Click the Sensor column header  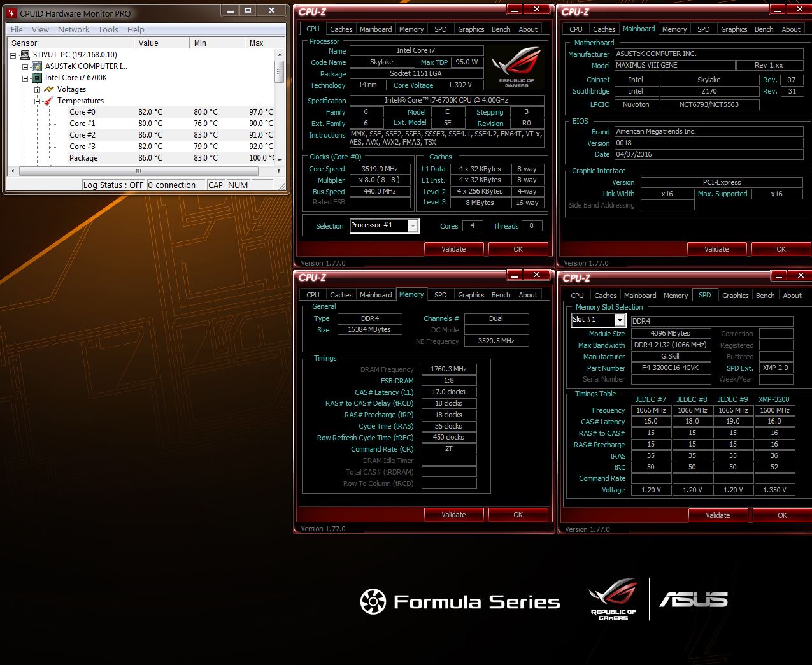[70, 43]
